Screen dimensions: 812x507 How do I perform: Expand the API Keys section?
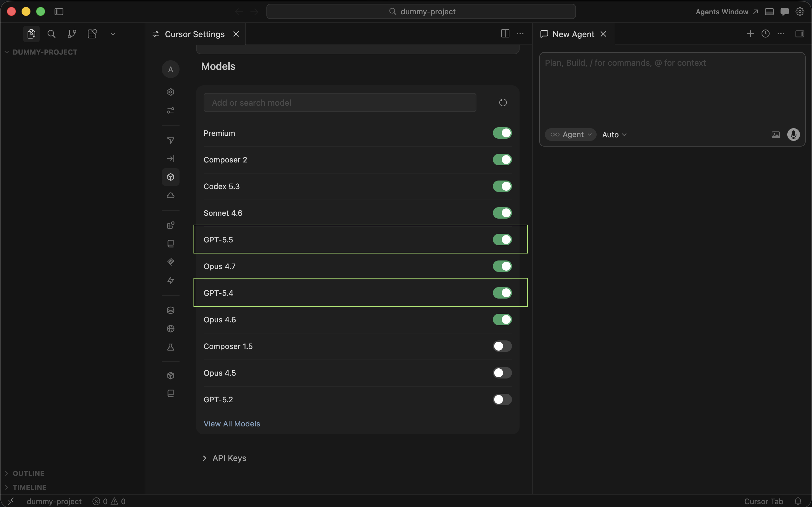225,458
